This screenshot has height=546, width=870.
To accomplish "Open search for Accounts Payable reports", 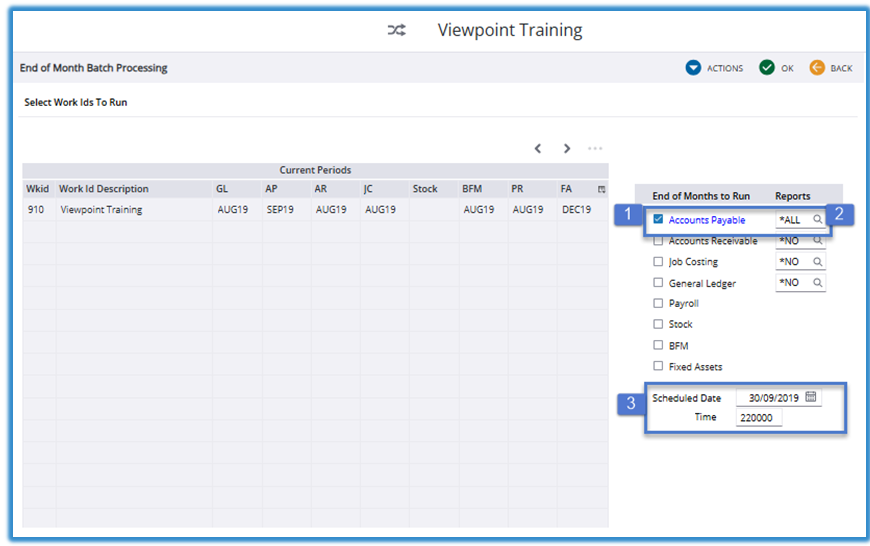I will [817, 220].
